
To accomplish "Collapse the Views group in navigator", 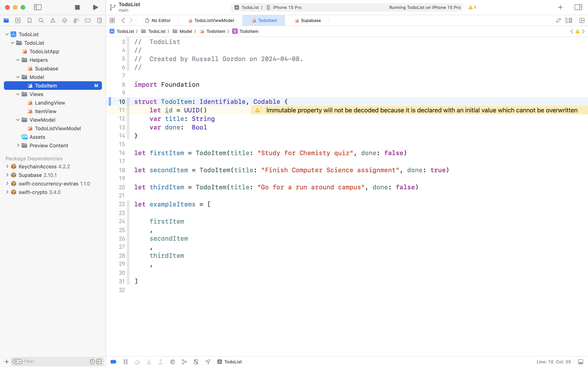I will 17,94.
